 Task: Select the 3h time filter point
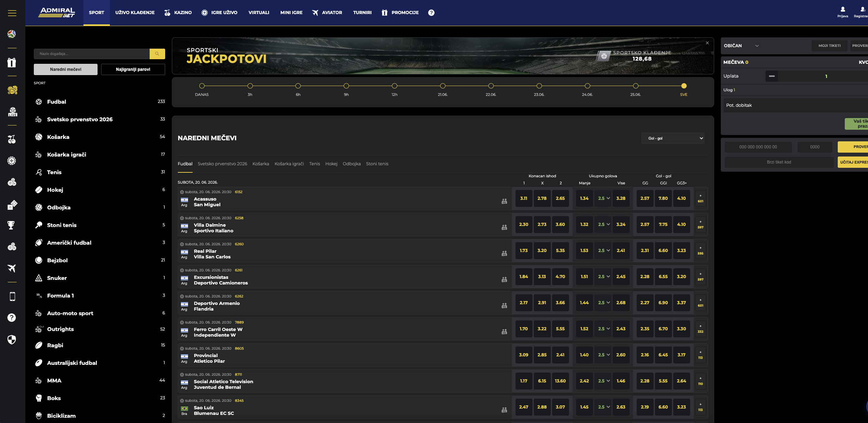tap(250, 86)
